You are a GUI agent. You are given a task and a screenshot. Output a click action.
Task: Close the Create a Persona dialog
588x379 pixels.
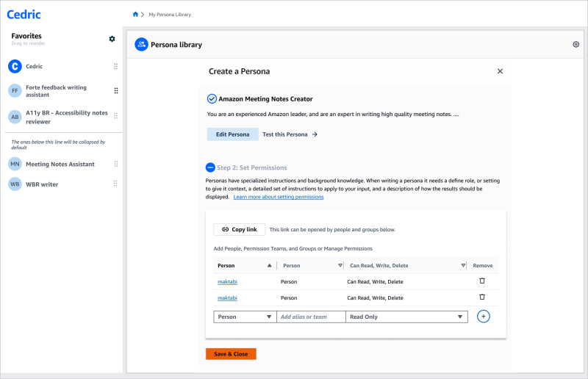click(x=500, y=71)
